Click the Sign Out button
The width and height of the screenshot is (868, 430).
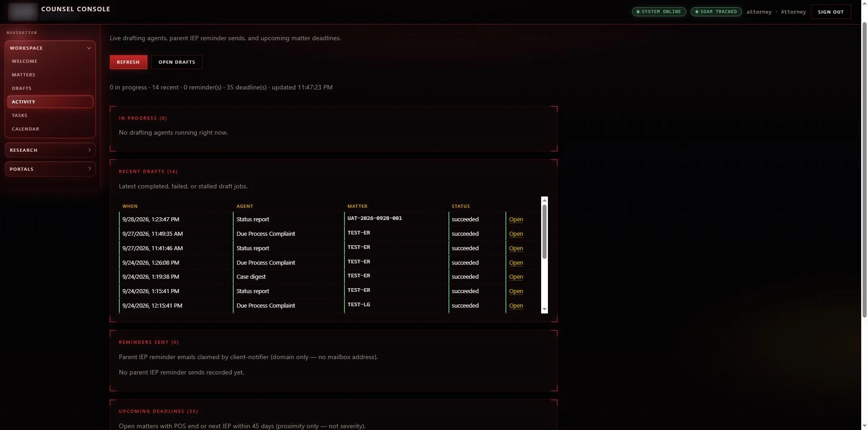pyautogui.click(x=831, y=12)
